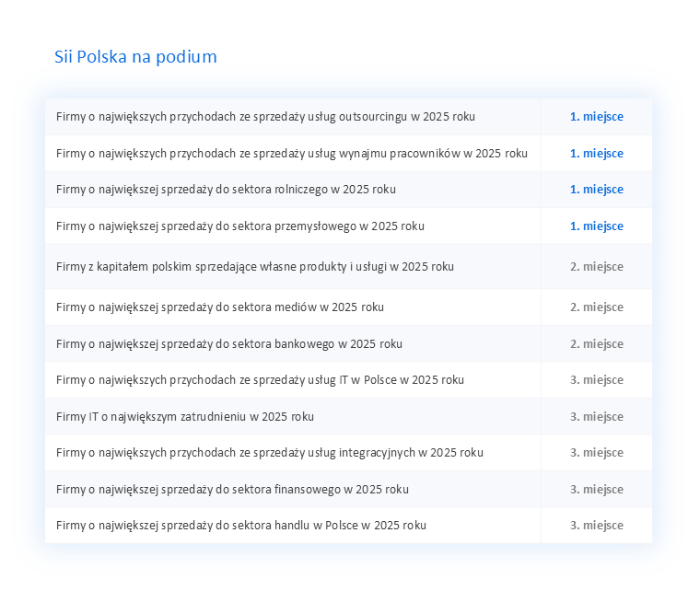Select the row about największym zatrudnieniu
This screenshot has height=591, width=700.
click(348, 417)
